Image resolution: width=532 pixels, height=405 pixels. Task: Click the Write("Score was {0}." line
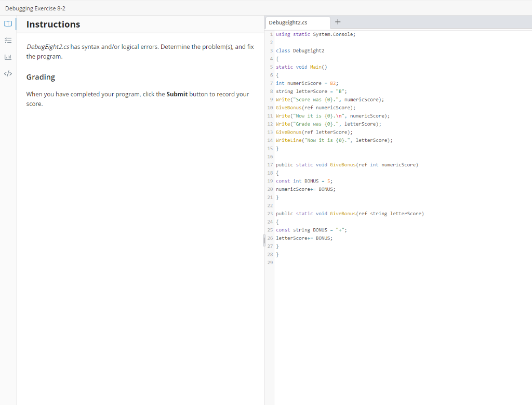330,99
